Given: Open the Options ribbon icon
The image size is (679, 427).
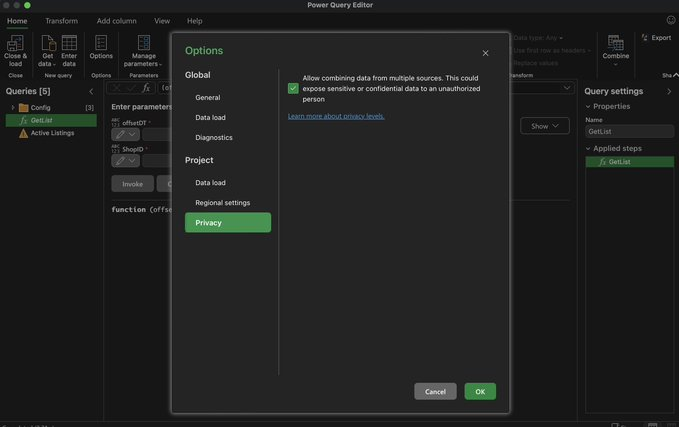Looking at the screenshot, I should click(x=101, y=43).
